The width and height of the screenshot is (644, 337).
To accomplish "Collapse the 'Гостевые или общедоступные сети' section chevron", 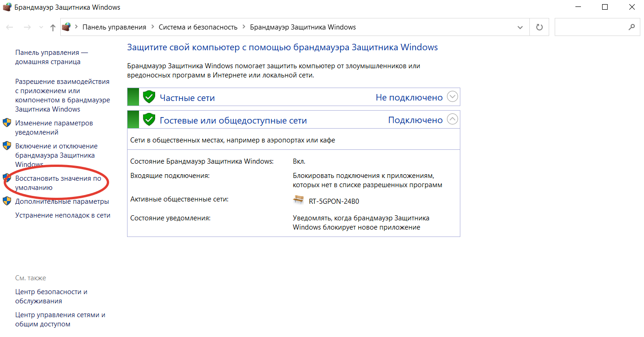I will pyautogui.click(x=453, y=119).
